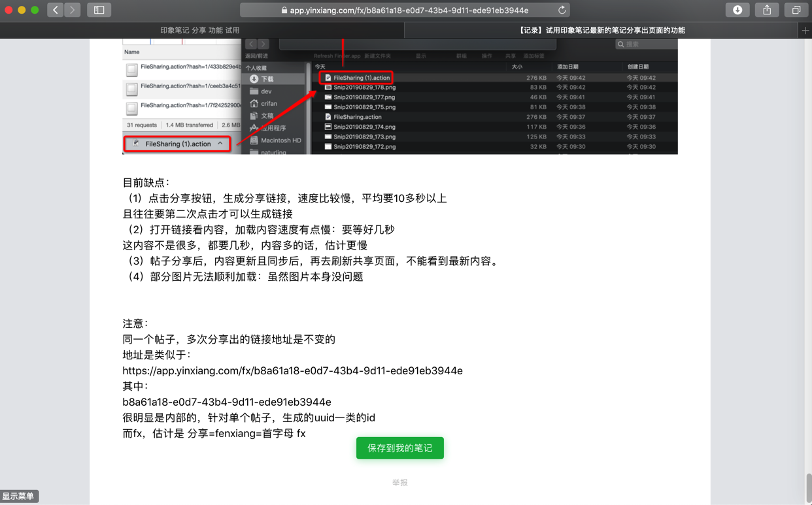The height and width of the screenshot is (505, 812).
Task: Click the line 且往往要第二次点击才可以生成链接
Action: pyautogui.click(x=208, y=214)
